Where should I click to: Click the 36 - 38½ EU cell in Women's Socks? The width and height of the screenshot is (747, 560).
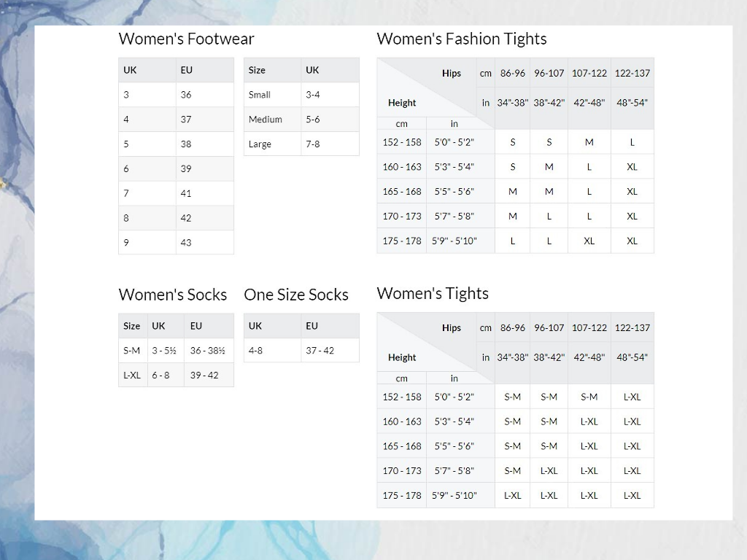[207, 351]
